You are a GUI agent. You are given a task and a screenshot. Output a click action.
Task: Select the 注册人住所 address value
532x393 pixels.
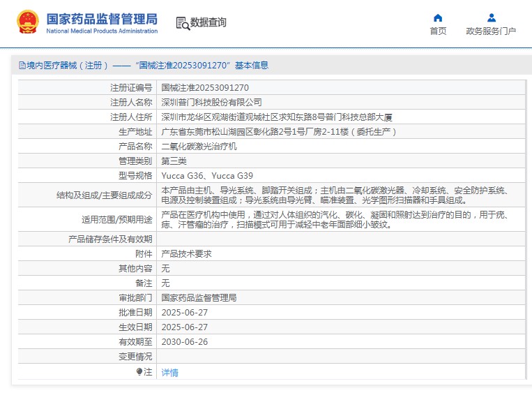tap(277, 117)
